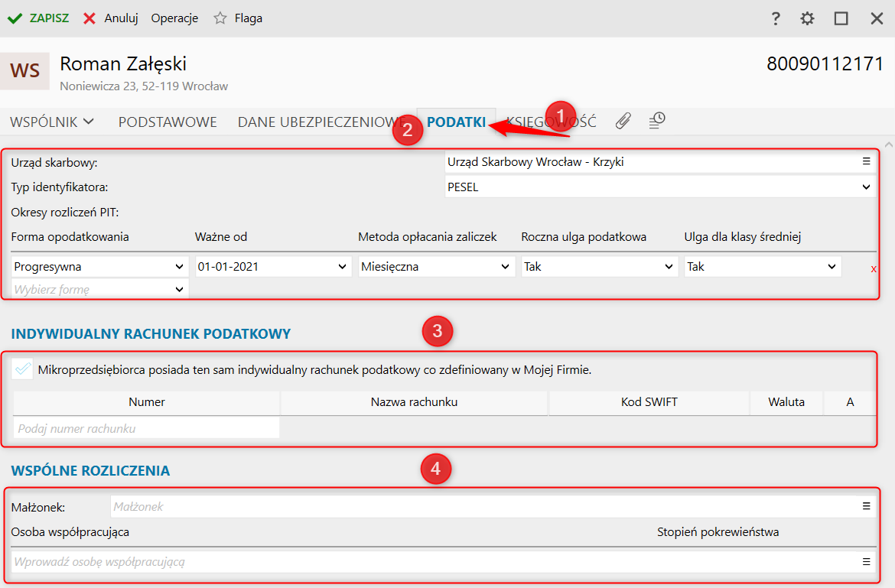Image resolution: width=895 pixels, height=588 pixels.
Task: Click the Okresy rozliczeń PIT label
Action: (64, 212)
